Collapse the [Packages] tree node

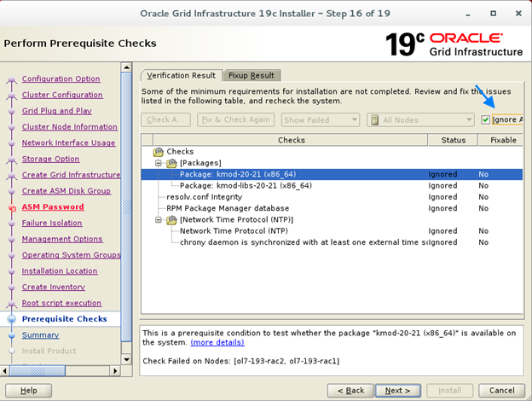pyautogui.click(x=158, y=163)
